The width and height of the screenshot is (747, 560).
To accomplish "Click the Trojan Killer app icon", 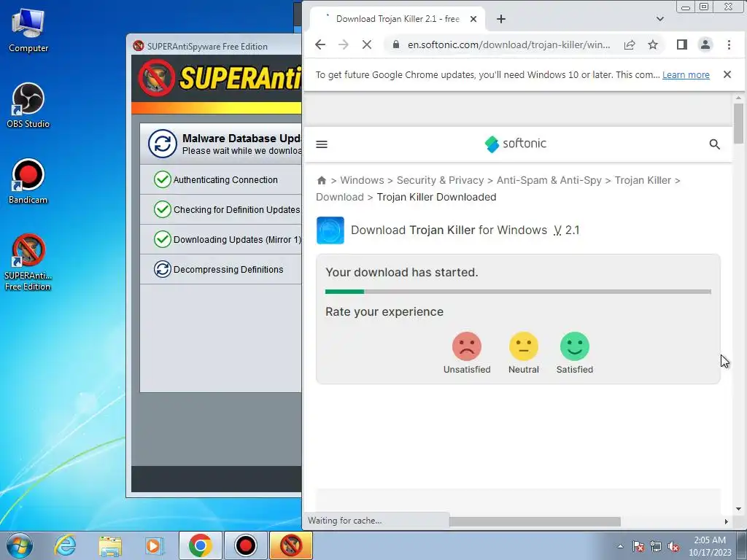I will [x=330, y=230].
